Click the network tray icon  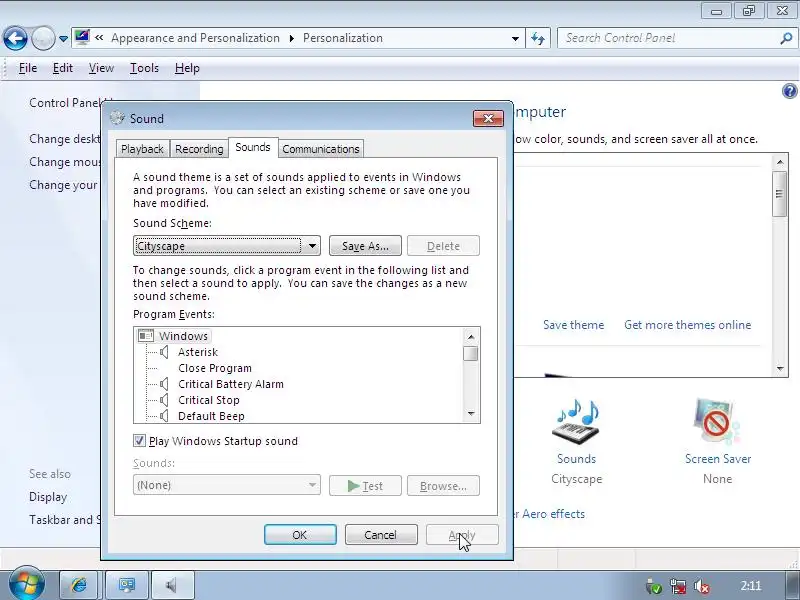[x=678, y=587]
